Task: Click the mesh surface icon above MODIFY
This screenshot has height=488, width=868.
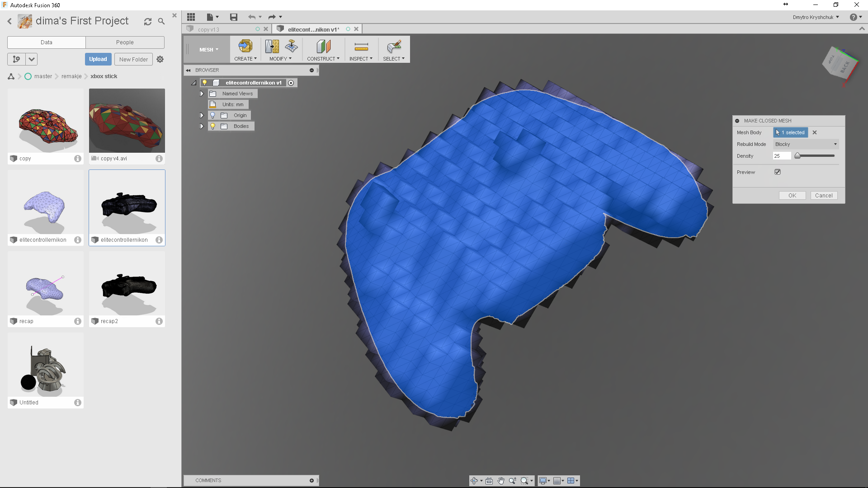Action: 291,46
